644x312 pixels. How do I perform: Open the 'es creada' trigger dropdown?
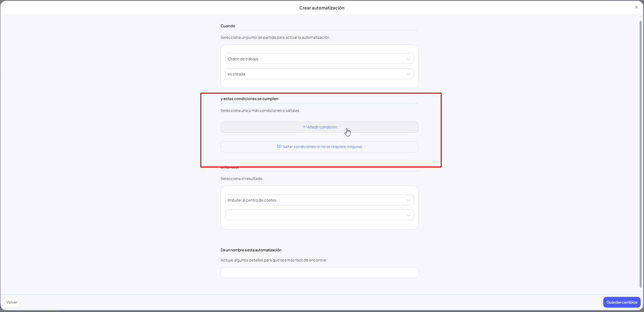point(319,74)
